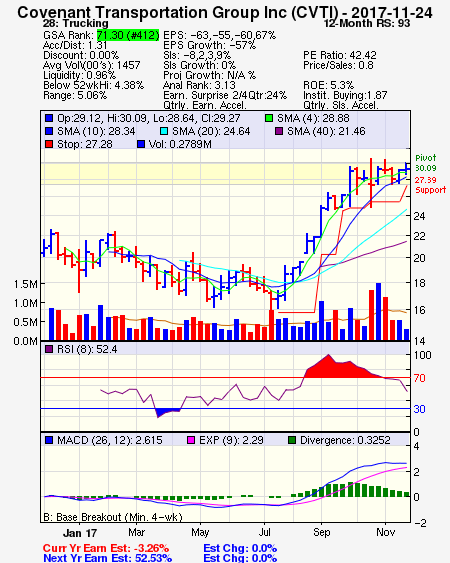This screenshot has height=563, width=450.
Task: Click the blue RSI 30 oversold level label
Action: point(419,409)
